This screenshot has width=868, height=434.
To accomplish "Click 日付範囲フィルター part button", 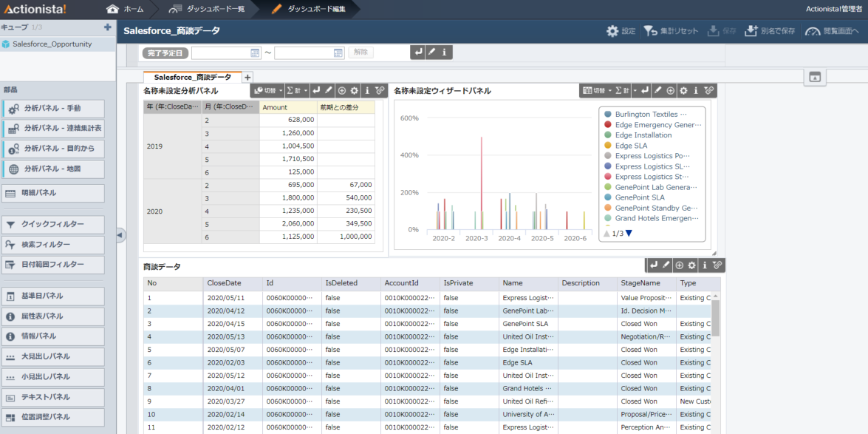I will (53, 265).
